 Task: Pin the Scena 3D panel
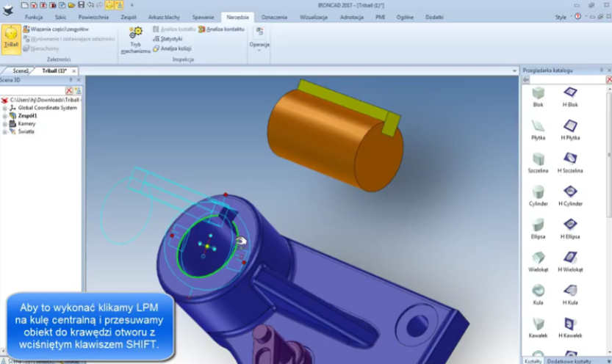71,80
